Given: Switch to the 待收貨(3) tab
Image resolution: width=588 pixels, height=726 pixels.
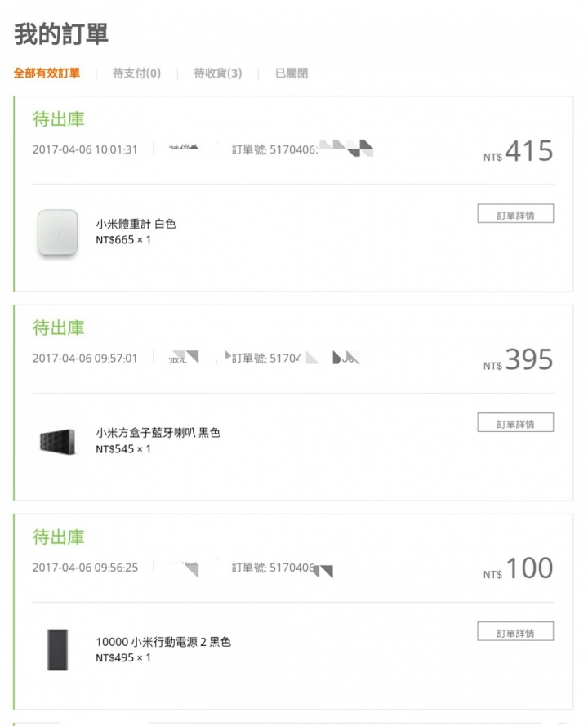Looking at the screenshot, I should 217,73.
